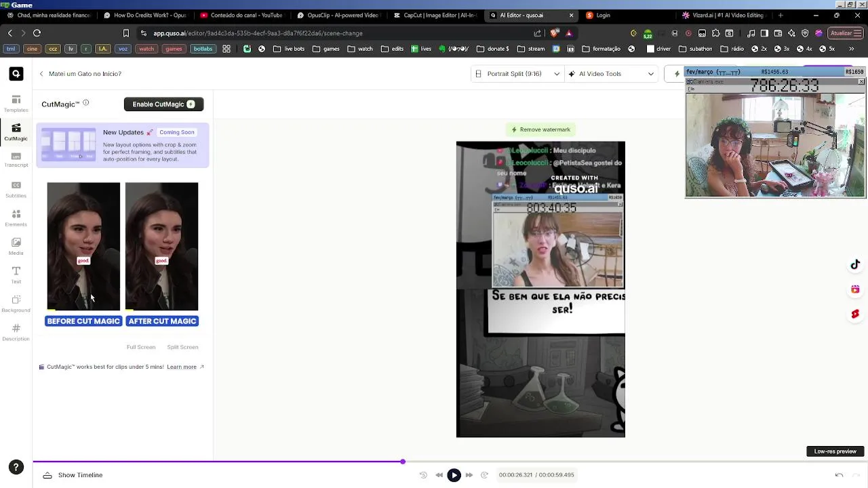Switch preview to Full Screen layout
Image resolution: width=868 pixels, height=488 pixels.
pos(141,347)
